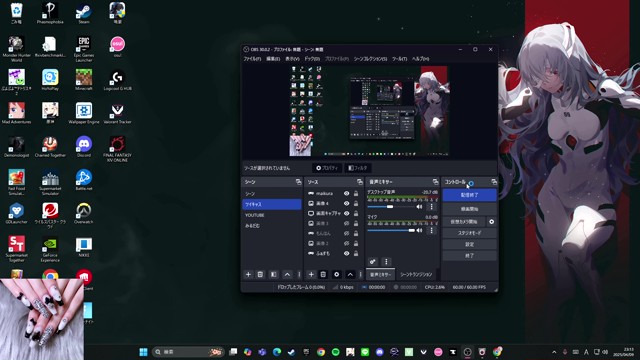Open mic channel three-dot options menu

(431, 230)
